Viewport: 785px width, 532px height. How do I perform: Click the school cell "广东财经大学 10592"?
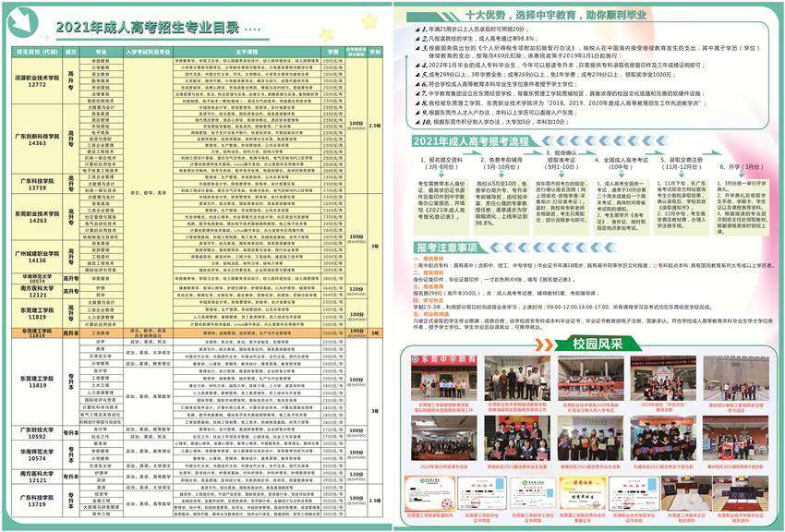tap(37, 433)
